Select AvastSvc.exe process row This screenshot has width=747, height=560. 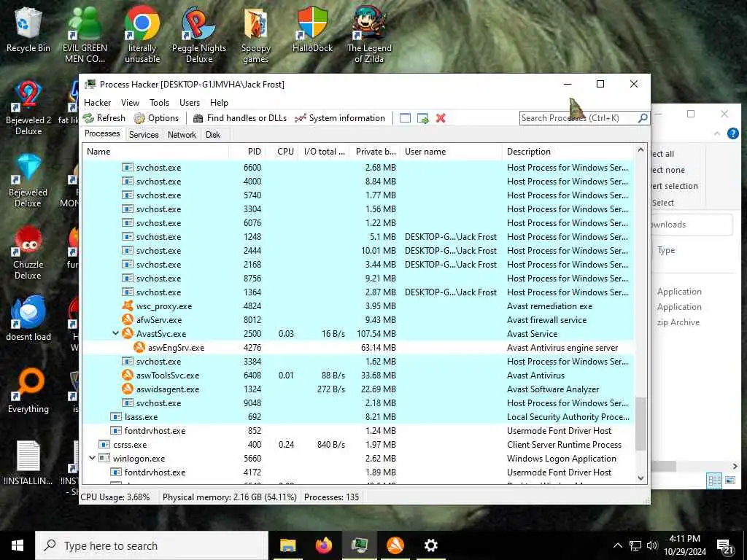point(358,334)
